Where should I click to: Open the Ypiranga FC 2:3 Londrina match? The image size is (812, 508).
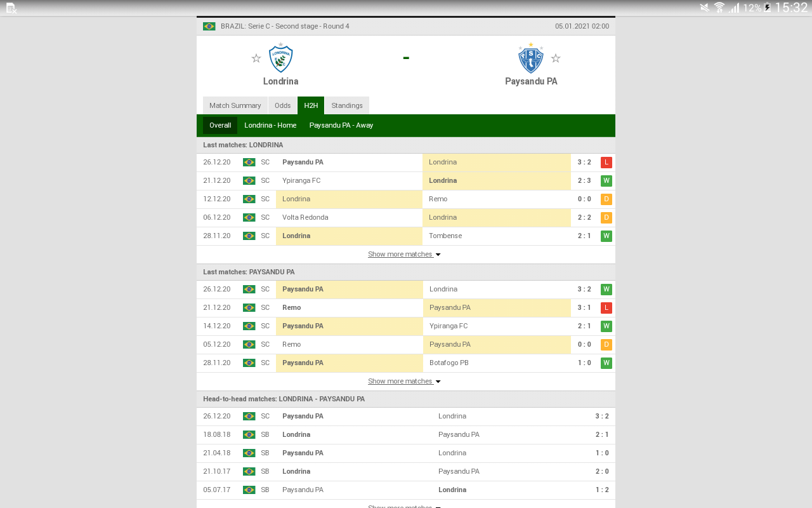pyautogui.click(x=406, y=181)
